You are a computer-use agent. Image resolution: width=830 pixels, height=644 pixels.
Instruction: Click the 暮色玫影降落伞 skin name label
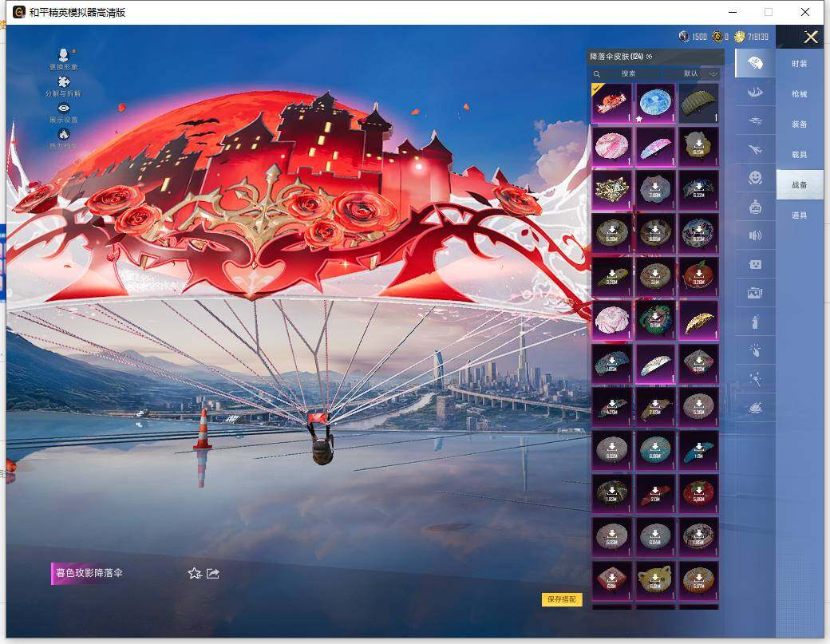pyautogui.click(x=89, y=573)
